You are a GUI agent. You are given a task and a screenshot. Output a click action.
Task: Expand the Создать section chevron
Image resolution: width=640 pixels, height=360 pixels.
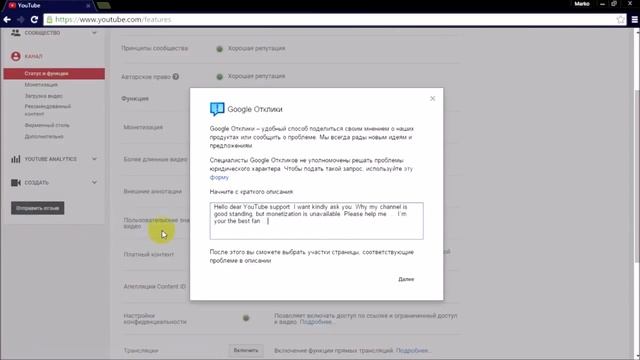point(94,182)
